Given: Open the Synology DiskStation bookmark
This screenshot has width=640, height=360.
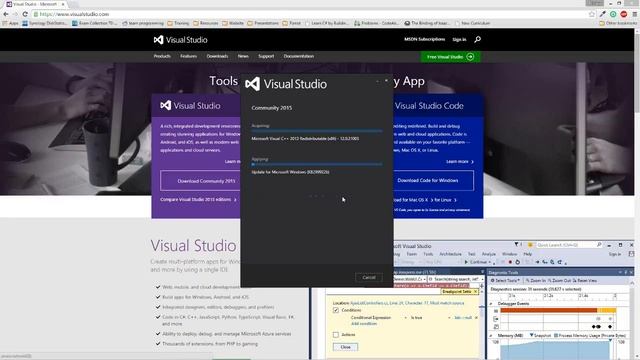Looking at the screenshot, I should click(45, 23).
